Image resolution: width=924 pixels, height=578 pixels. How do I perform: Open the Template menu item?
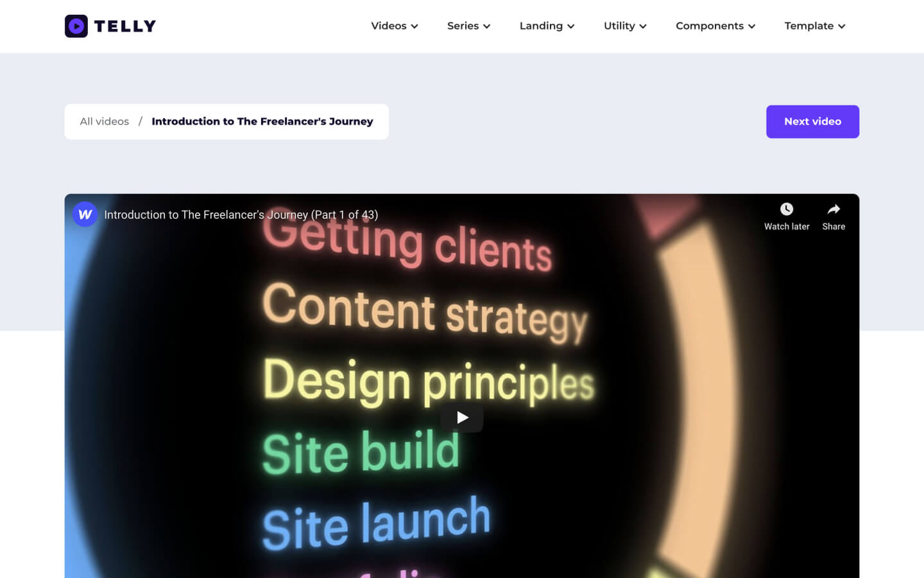pos(810,26)
